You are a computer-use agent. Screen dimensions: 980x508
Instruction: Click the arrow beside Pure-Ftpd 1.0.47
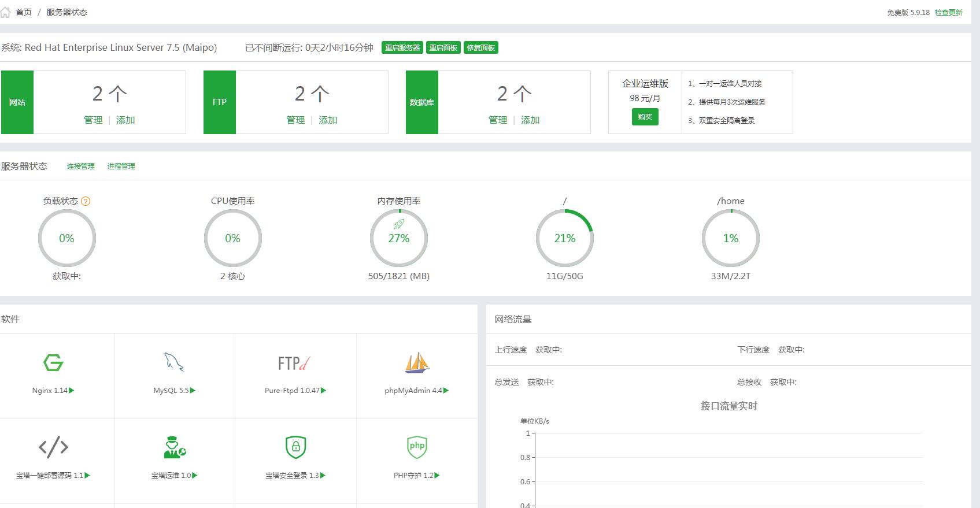point(323,391)
